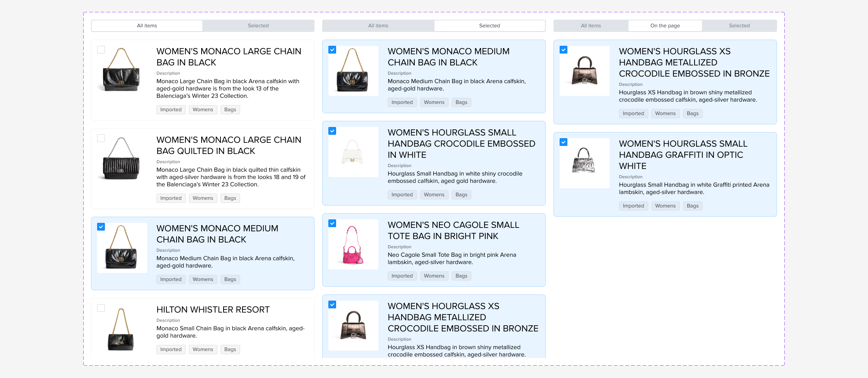Check the Monaco Large Chain Bag in Black checkbox
This screenshot has width=868, height=378.
pos(101,50)
